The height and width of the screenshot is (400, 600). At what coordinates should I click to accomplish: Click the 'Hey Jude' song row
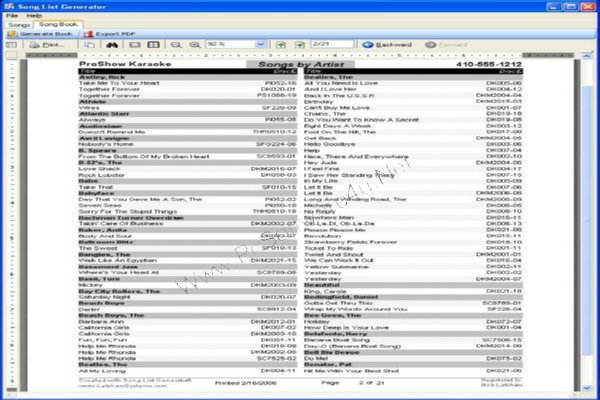(x=413, y=163)
